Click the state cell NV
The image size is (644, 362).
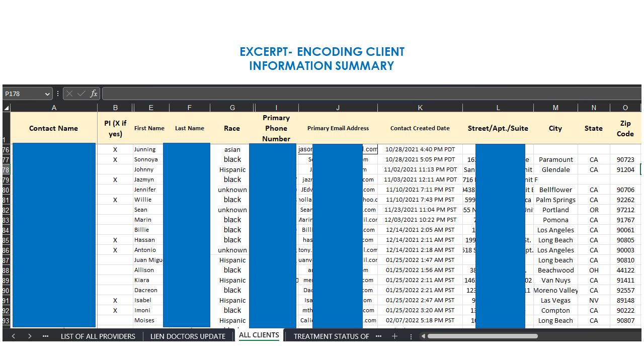click(594, 300)
